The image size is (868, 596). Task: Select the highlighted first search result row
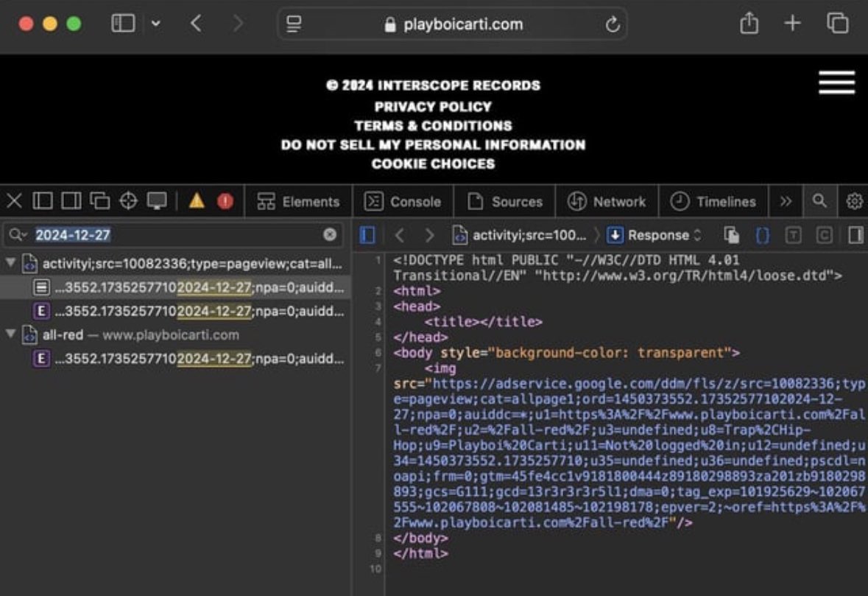pos(175,287)
